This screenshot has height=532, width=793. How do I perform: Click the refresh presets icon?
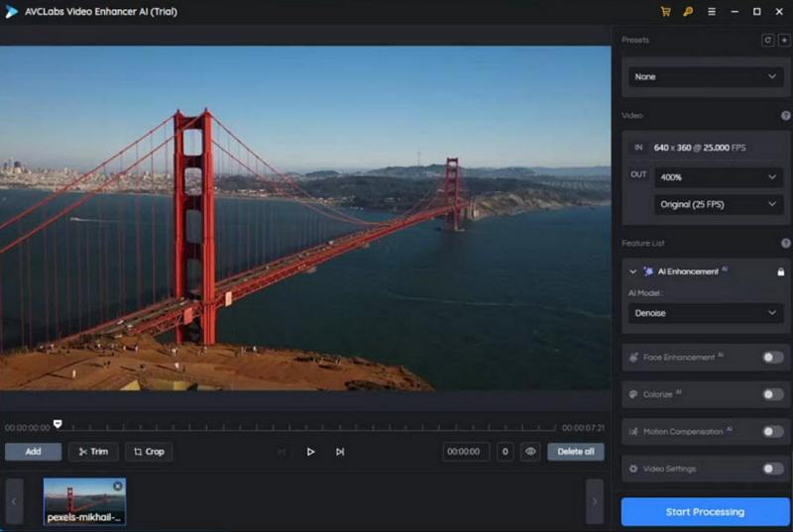tap(767, 41)
